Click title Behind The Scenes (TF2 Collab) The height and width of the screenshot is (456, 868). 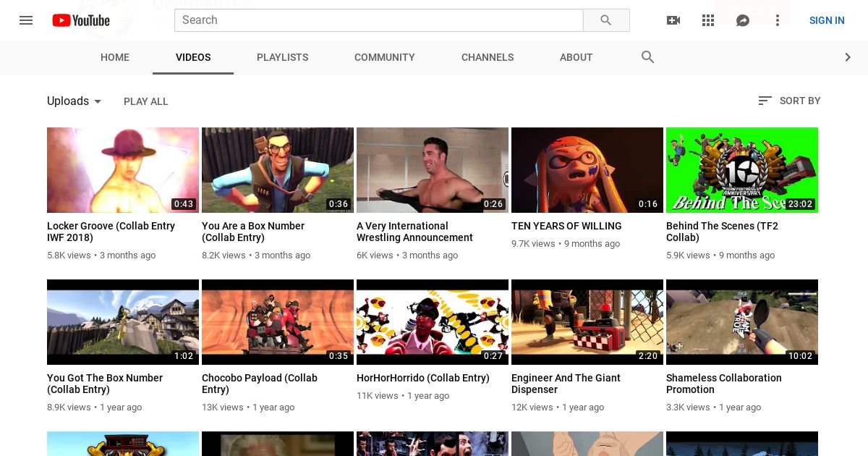(x=722, y=232)
